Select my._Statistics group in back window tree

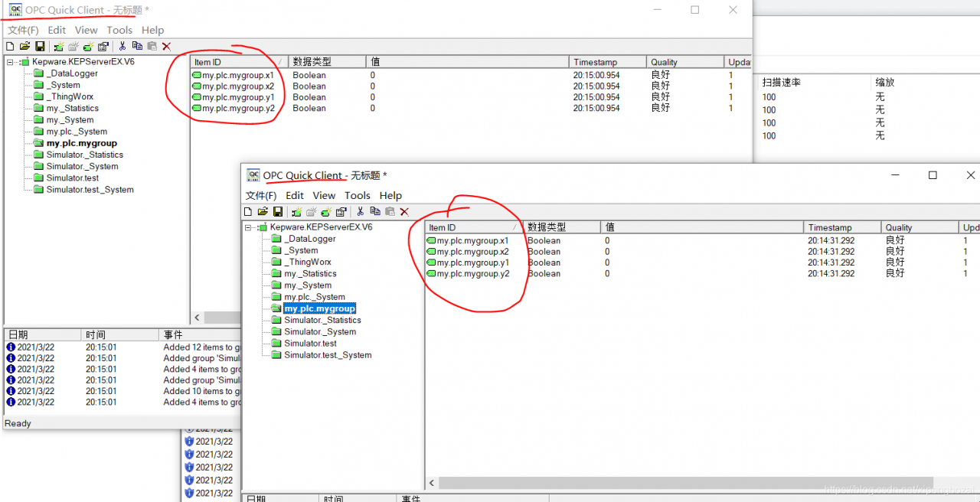pyautogui.click(x=72, y=108)
